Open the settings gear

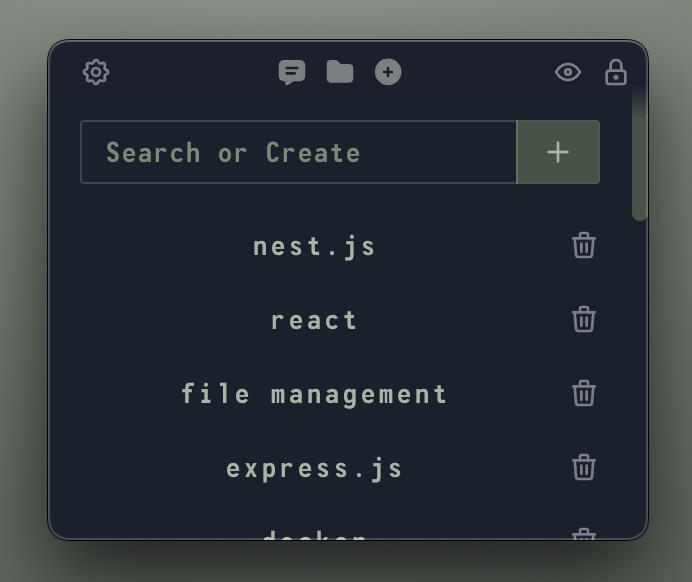click(x=96, y=72)
